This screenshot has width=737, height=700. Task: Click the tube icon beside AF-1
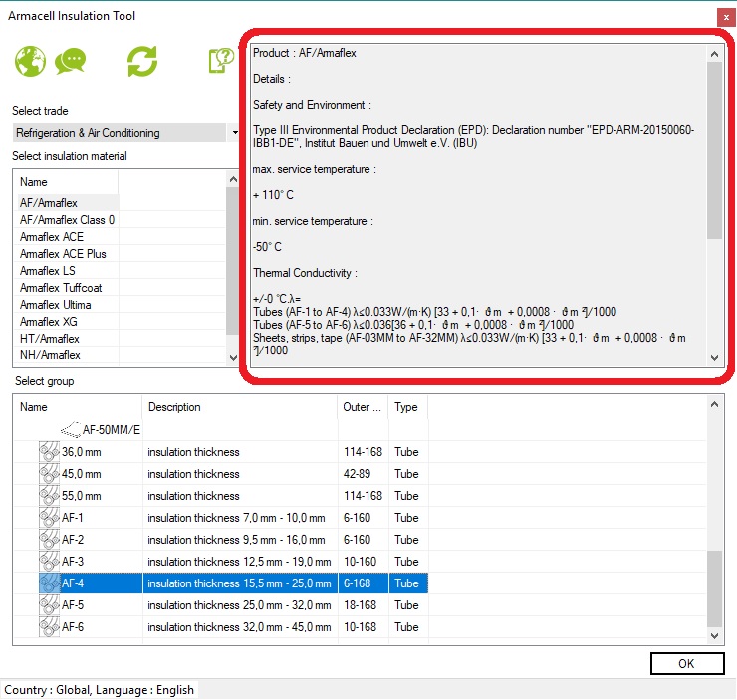(x=49, y=517)
